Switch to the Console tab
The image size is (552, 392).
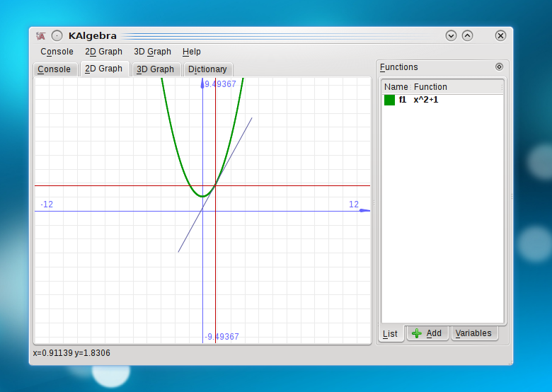tap(55, 69)
